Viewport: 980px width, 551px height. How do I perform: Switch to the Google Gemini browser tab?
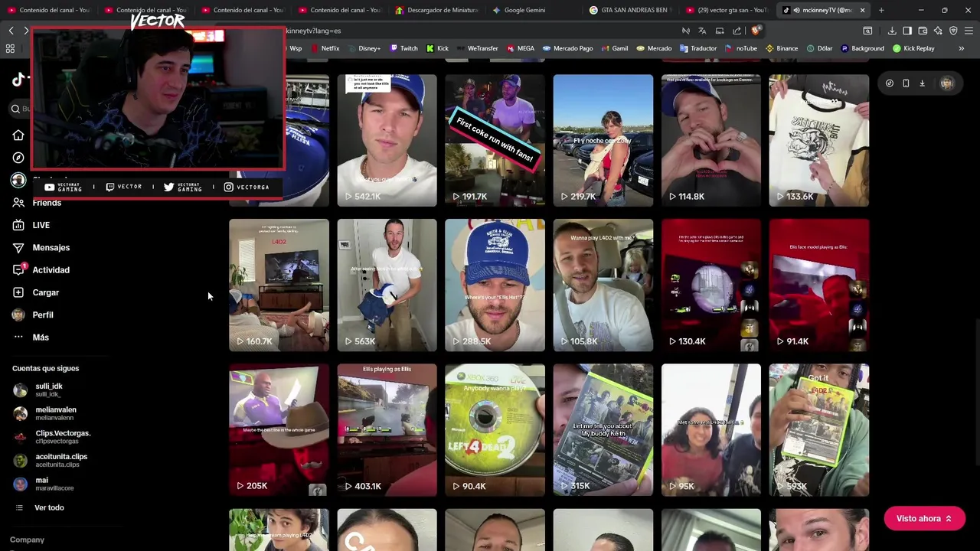[524, 10]
